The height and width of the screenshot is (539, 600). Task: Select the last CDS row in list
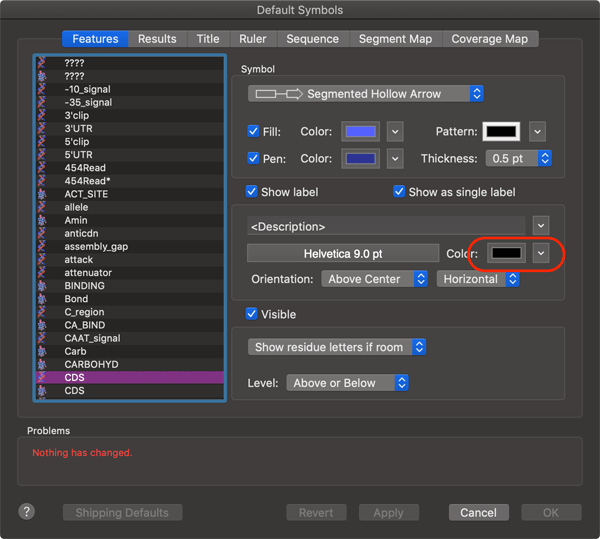(130, 391)
